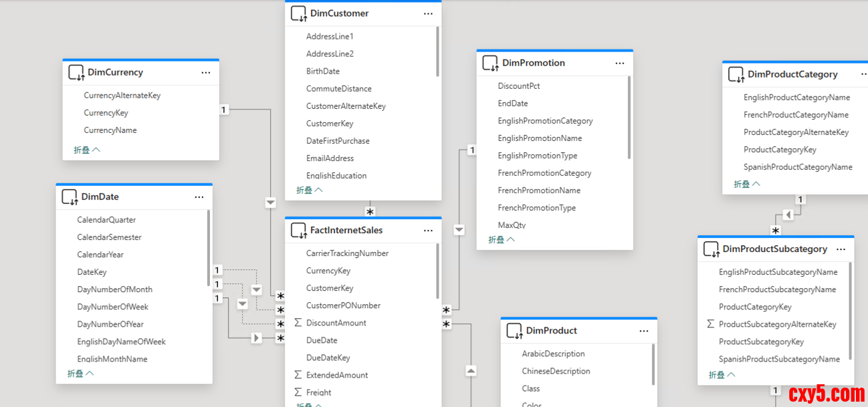868x407 pixels.
Task: Select the DimCurrency relationship filter direction arrow
Action: click(270, 202)
